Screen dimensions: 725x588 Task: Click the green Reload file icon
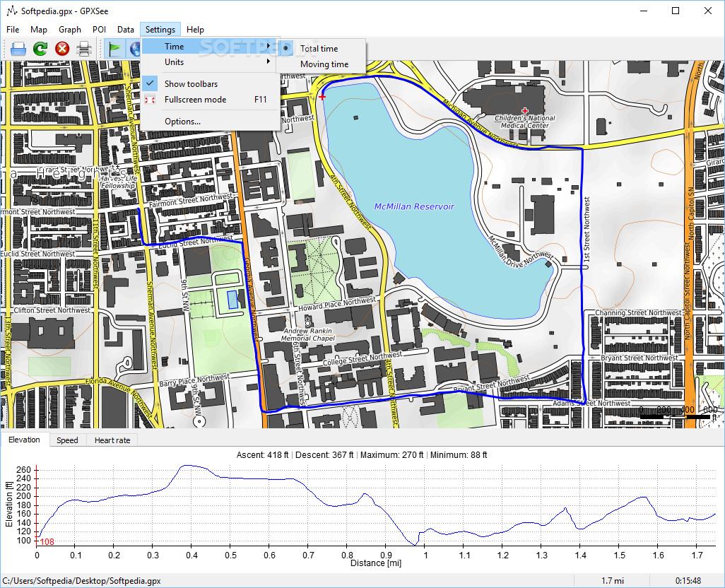pyautogui.click(x=40, y=49)
